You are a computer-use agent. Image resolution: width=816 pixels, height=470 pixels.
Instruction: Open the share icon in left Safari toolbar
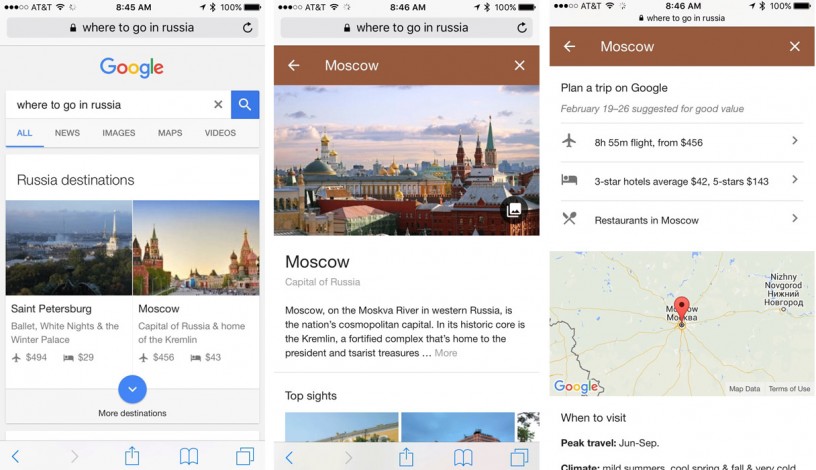tap(132, 456)
